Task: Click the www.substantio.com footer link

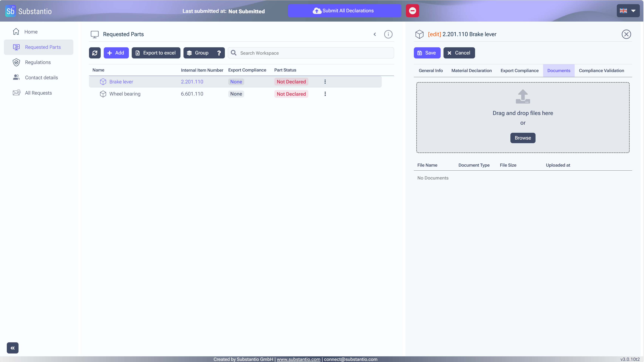Action: coord(298,359)
